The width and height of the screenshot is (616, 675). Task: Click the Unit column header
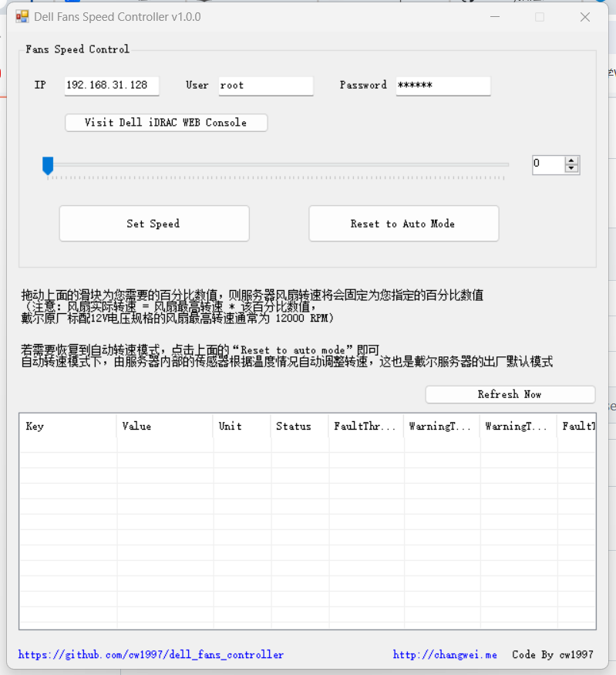click(242, 426)
